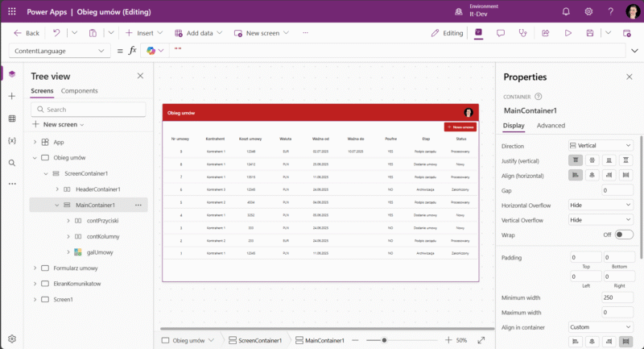Set Justify vertical to start alignment
This screenshot has height=349, width=644.
click(576, 160)
